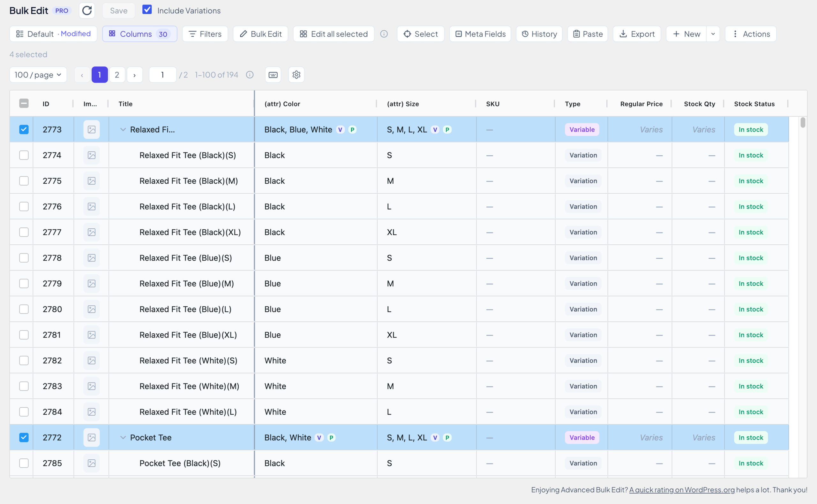The width and height of the screenshot is (817, 504).
Task: Collapse the Relaxed Fit product variations
Action: pyautogui.click(x=123, y=129)
